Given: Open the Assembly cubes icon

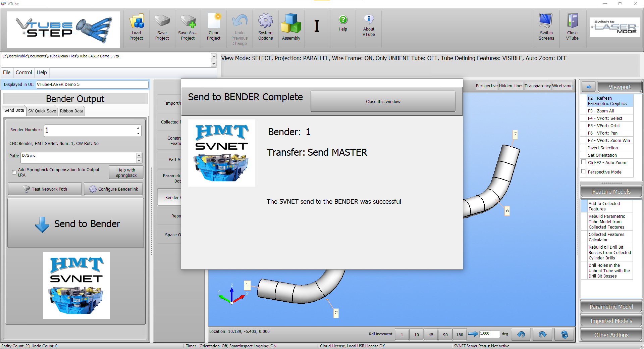Looking at the screenshot, I should pos(291,23).
